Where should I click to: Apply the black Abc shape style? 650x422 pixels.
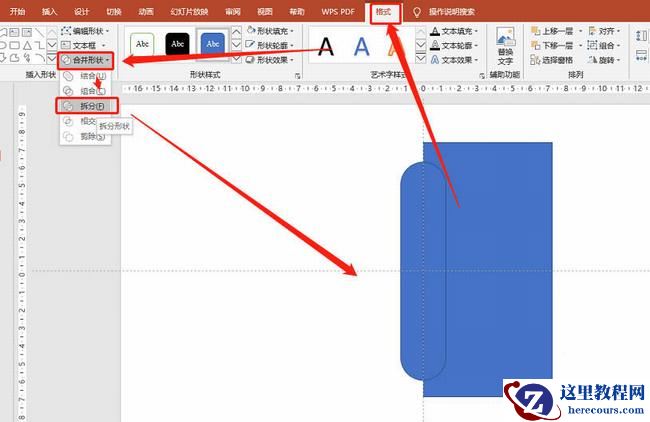point(177,44)
